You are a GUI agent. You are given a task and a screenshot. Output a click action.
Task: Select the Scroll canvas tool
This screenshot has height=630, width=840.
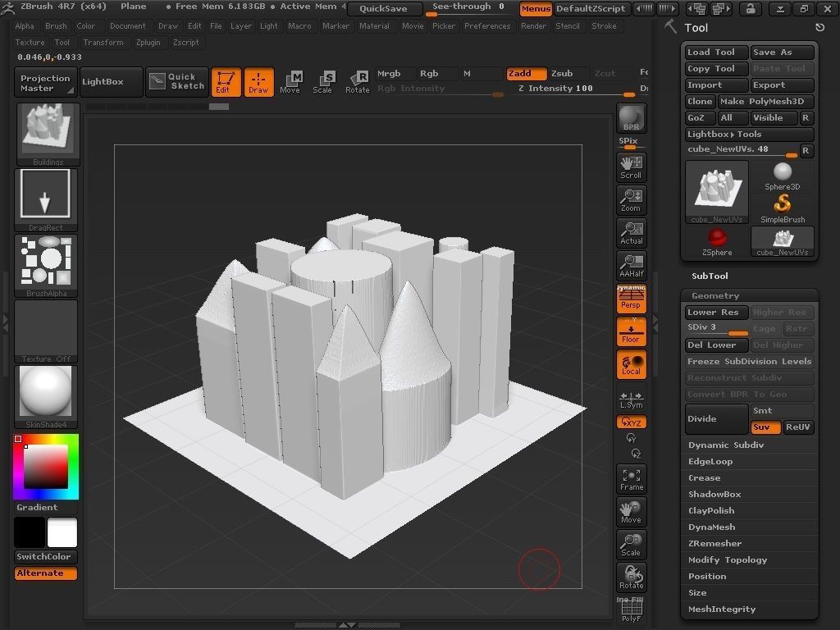(631, 167)
